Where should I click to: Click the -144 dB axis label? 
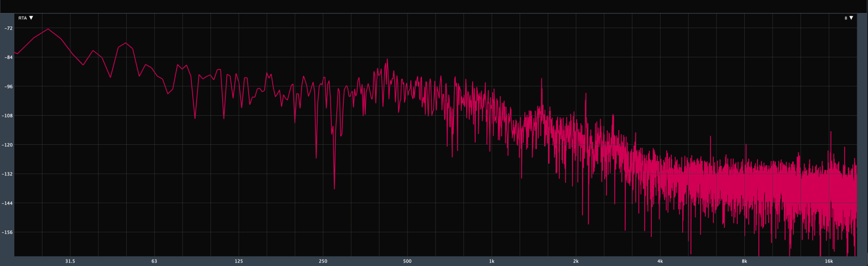tap(7, 203)
